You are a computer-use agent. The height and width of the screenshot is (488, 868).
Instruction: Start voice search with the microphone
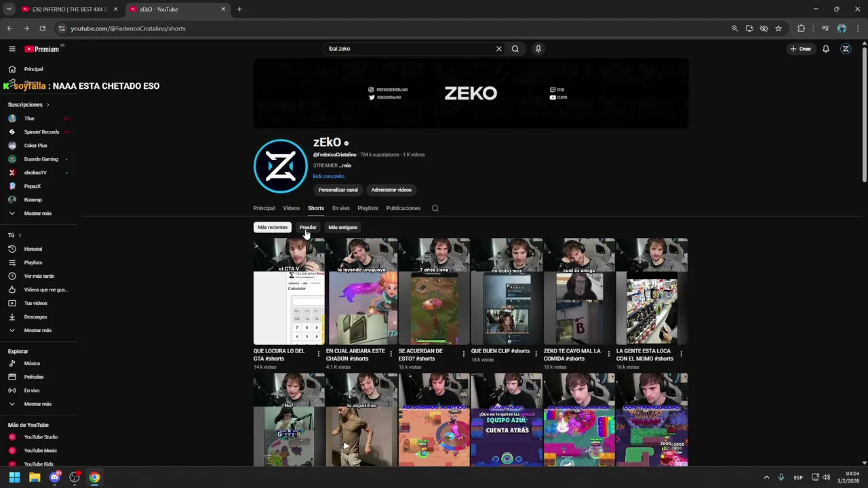click(538, 49)
